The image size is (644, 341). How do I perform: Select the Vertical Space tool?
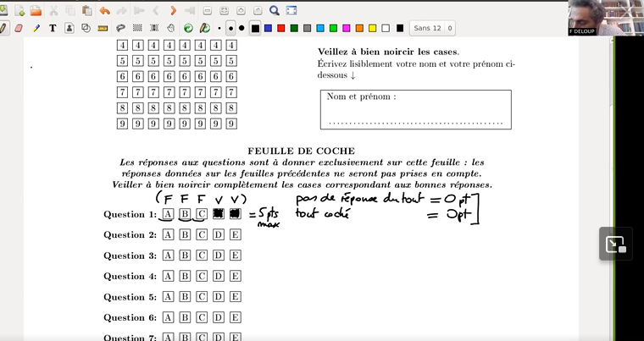154,28
